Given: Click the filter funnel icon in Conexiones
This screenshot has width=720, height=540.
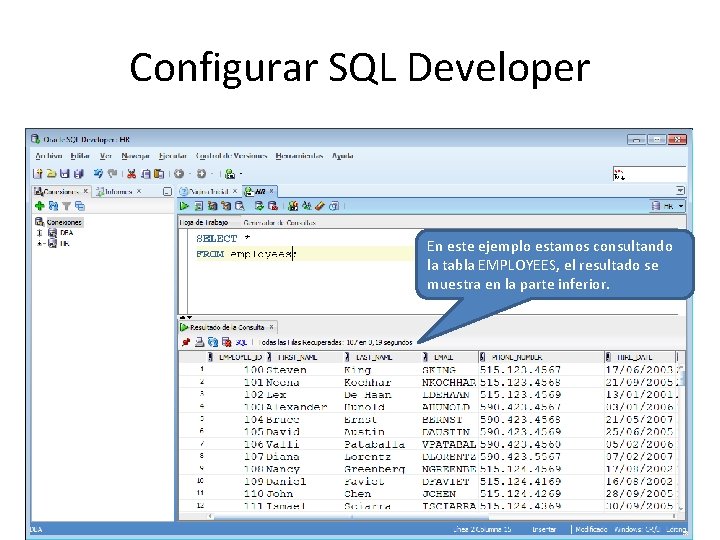Looking at the screenshot, I should (67, 206).
